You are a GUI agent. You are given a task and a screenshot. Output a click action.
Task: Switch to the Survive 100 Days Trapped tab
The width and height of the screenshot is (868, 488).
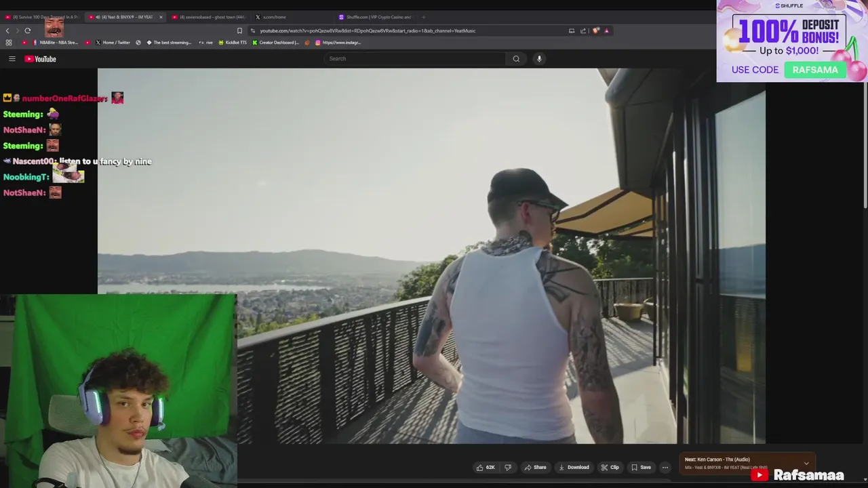[42, 17]
